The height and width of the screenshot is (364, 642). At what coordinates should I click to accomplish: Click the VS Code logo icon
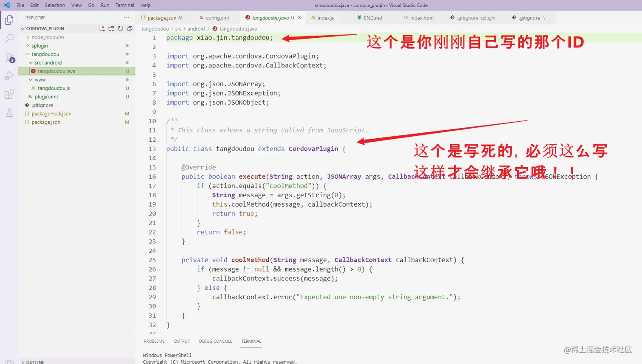(7, 5)
